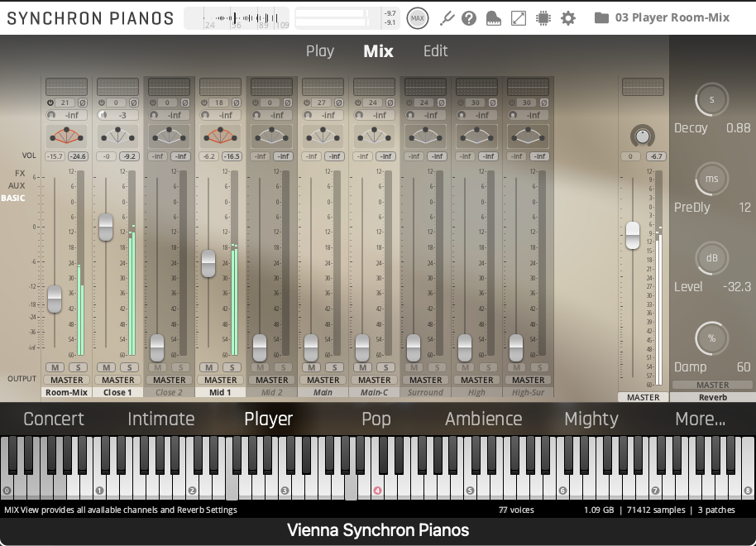Expand the More... preset category
This screenshot has width=756, height=546.
click(700, 419)
